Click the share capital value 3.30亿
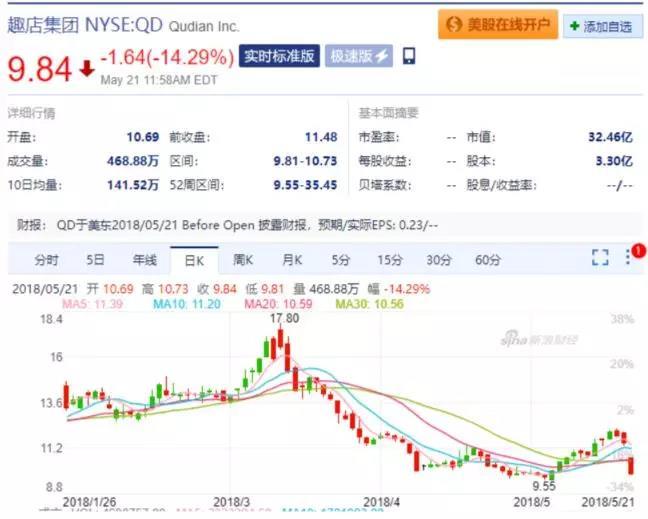The width and height of the screenshot is (648, 519). 614,161
